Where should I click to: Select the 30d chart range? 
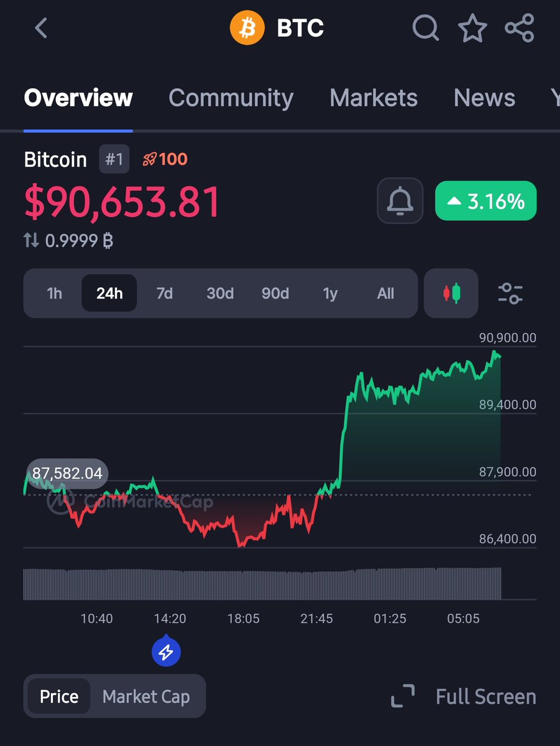coord(220,293)
